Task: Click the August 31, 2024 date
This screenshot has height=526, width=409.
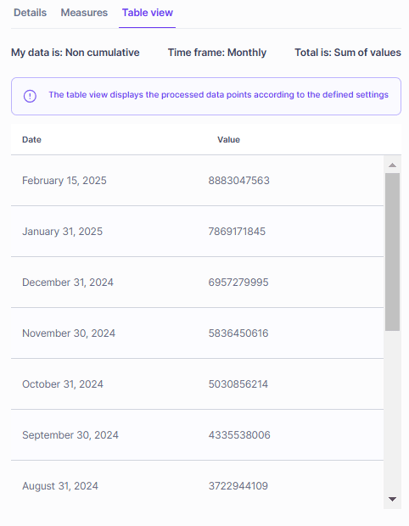Action: (x=60, y=486)
